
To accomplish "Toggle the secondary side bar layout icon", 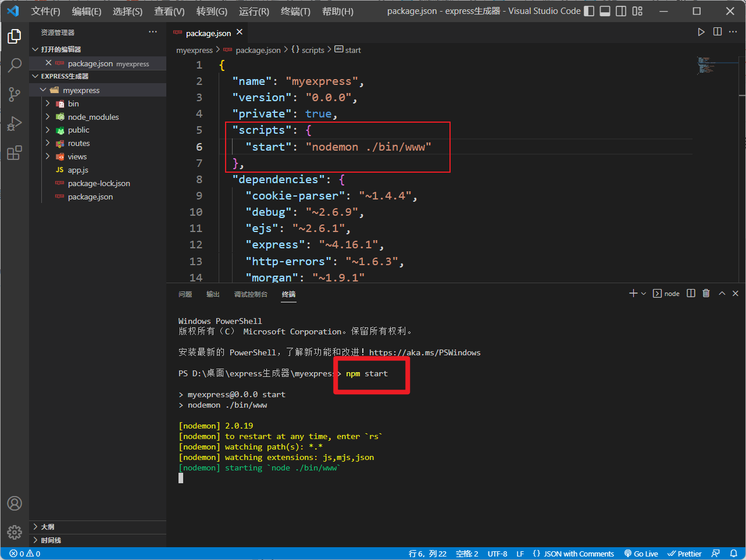I will [x=621, y=11].
